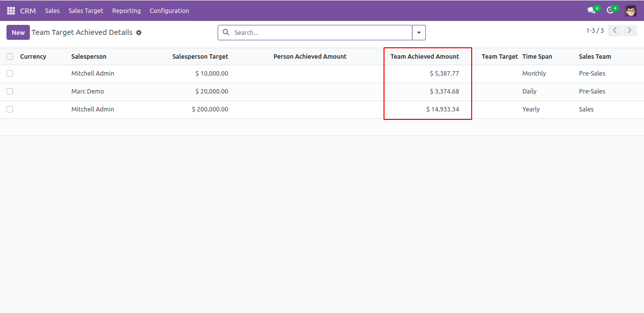Open the discuss messages icon
This screenshot has width=644, height=313.
(591, 10)
